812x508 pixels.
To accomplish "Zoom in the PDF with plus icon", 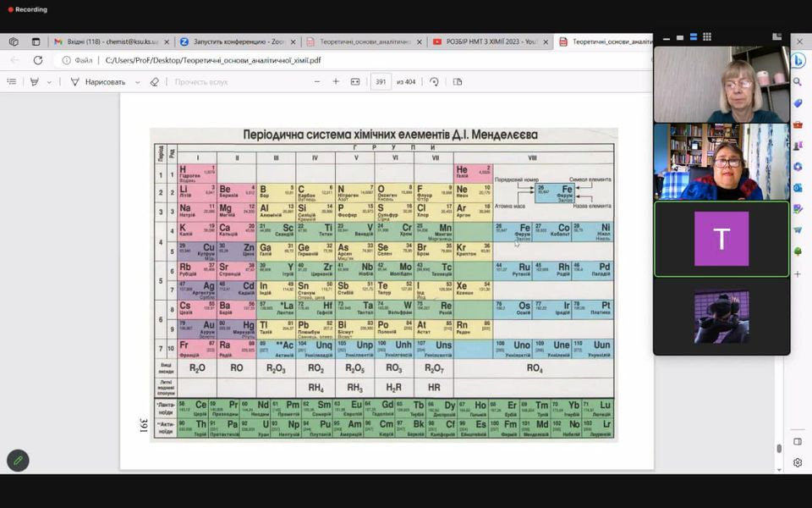I will click(336, 82).
